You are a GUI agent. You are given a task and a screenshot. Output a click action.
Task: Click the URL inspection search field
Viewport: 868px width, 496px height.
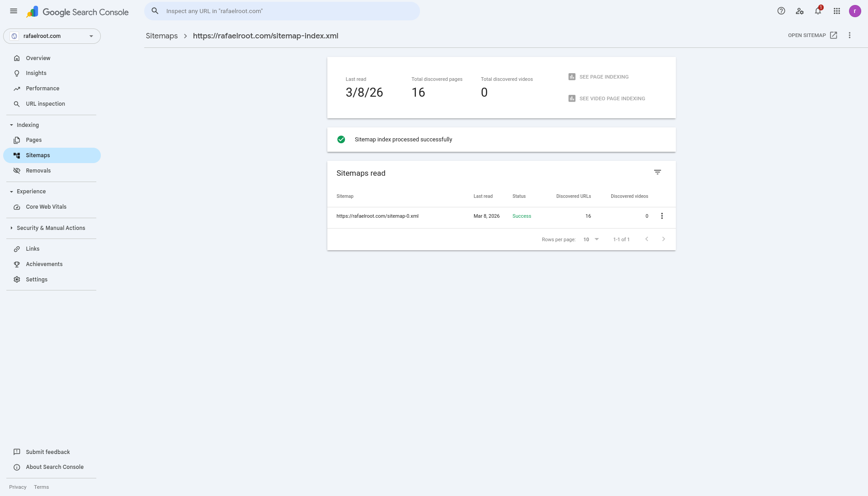[x=282, y=11]
